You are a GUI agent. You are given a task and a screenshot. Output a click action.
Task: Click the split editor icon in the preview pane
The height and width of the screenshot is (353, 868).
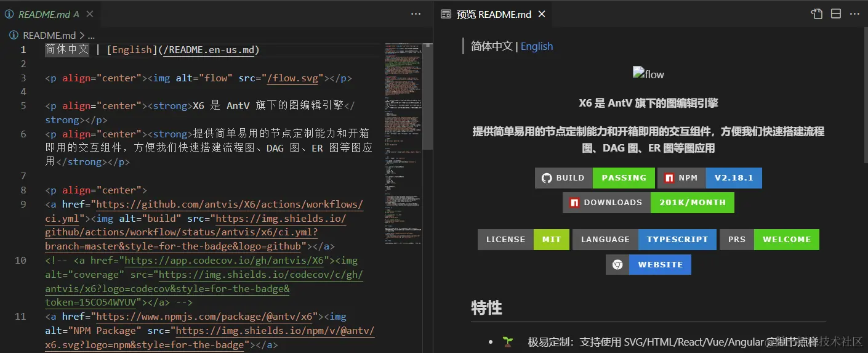click(836, 14)
